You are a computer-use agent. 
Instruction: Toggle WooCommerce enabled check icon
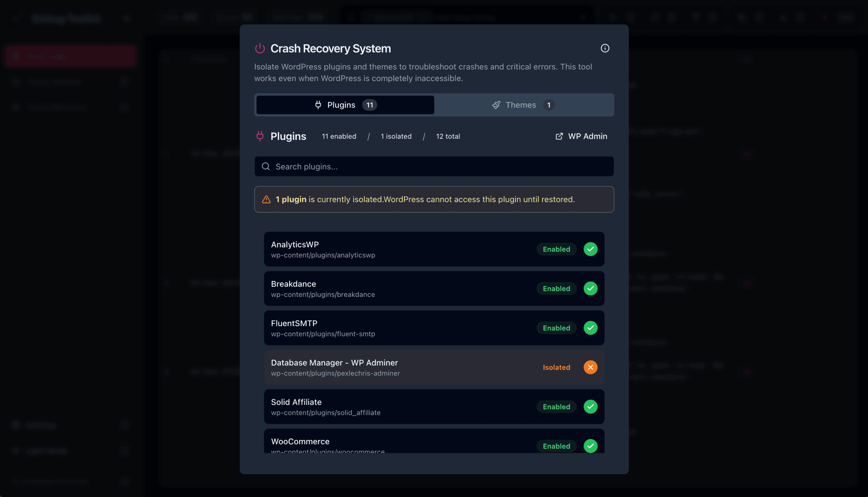coord(590,446)
